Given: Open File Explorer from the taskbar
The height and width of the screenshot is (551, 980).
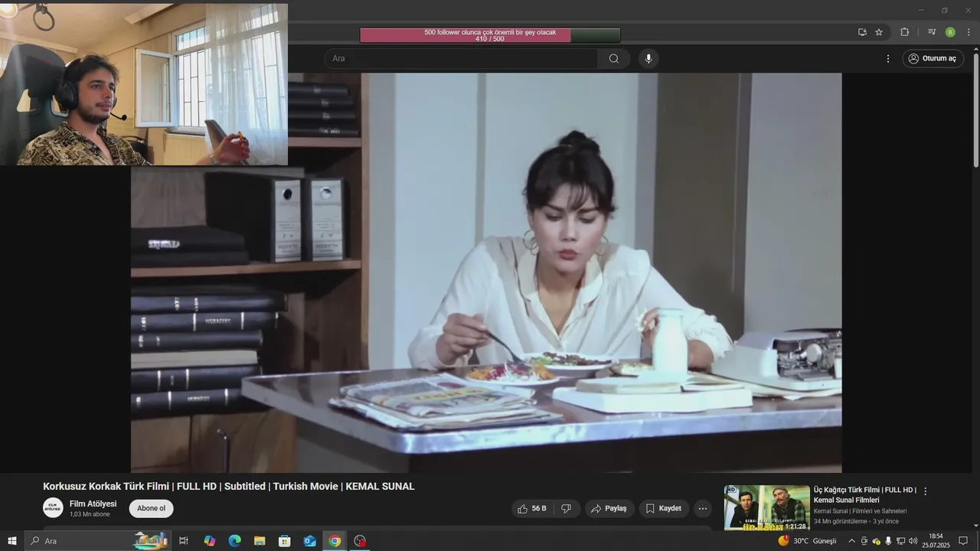Looking at the screenshot, I should coord(260,541).
